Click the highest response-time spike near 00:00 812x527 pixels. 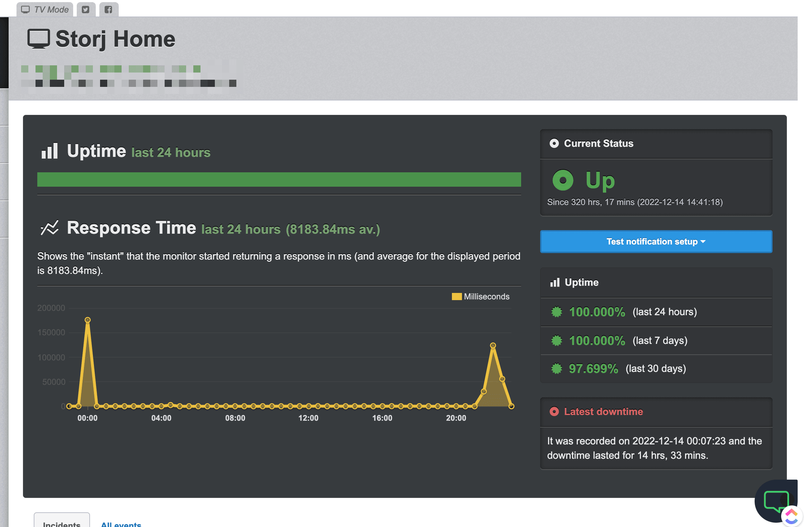tap(88, 320)
